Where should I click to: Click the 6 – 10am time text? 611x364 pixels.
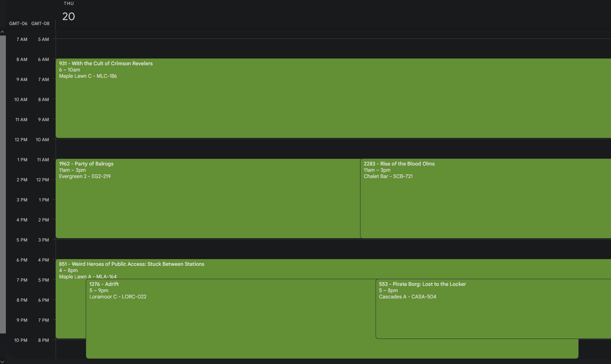69,70
